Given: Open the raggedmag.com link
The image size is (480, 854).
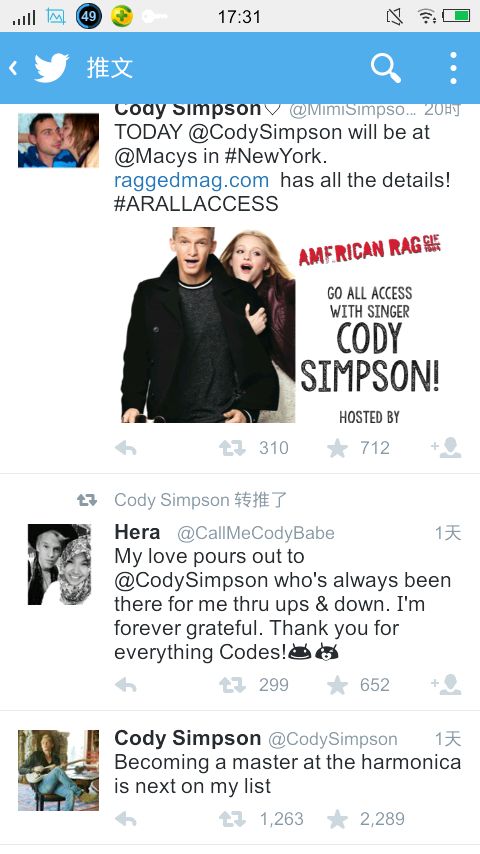Looking at the screenshot, I should pyautogui.click(x=191, y=180).
